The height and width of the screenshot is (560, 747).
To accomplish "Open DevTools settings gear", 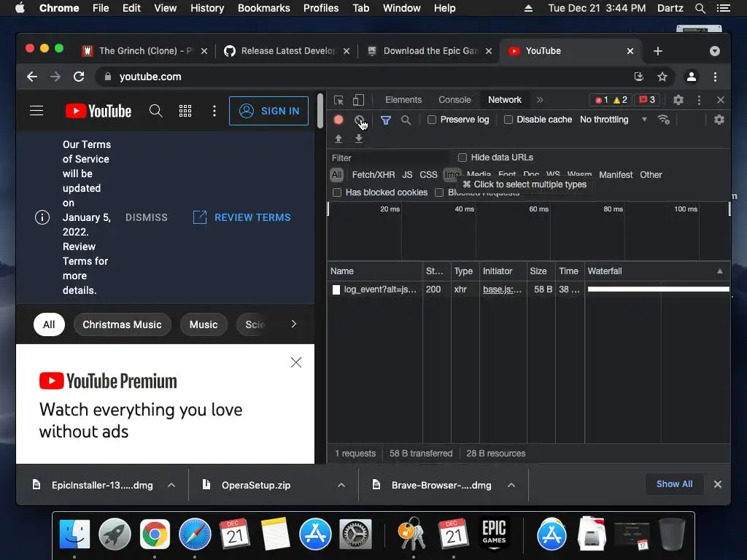I will pos(678,100).
